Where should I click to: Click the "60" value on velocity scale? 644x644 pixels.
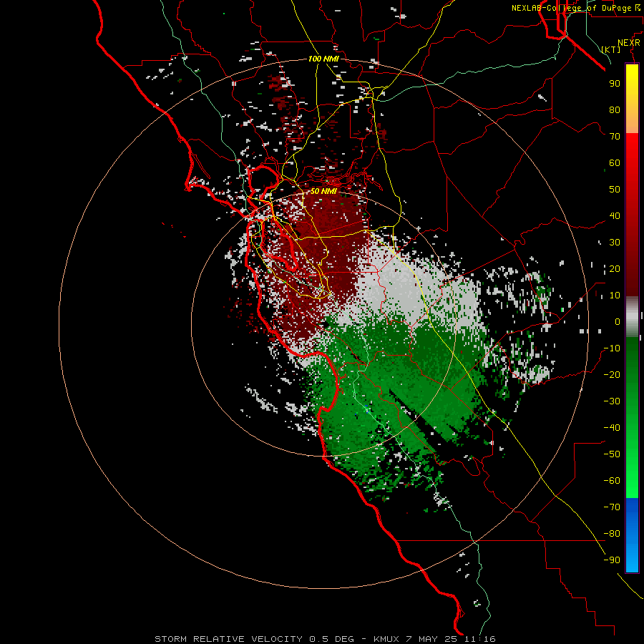point(615,162)
